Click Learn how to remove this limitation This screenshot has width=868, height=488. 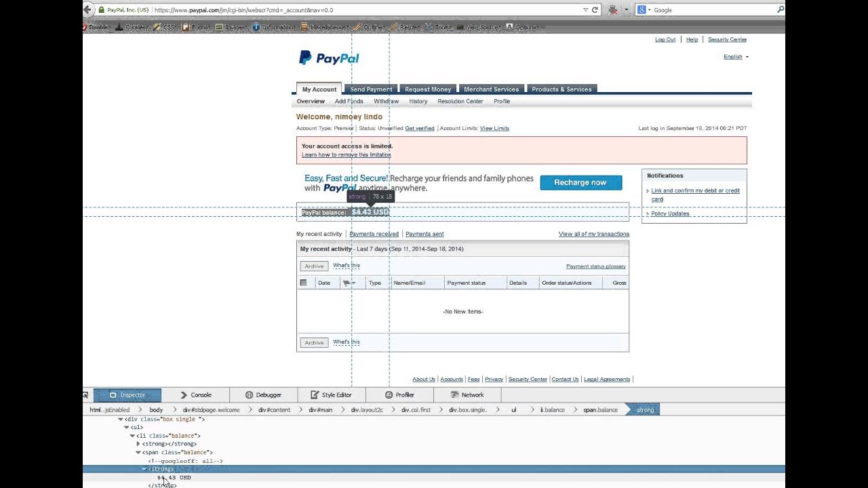347,155
